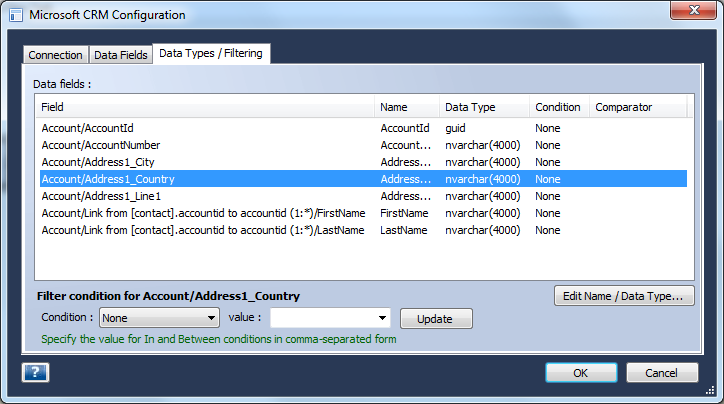Select the Data Types / Filtering tab
Viewport: 724px width, 404px height.
click(x=211, y=54)
